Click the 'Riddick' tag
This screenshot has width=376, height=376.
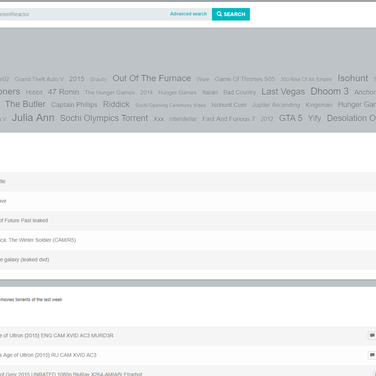[x=116, y=104]
